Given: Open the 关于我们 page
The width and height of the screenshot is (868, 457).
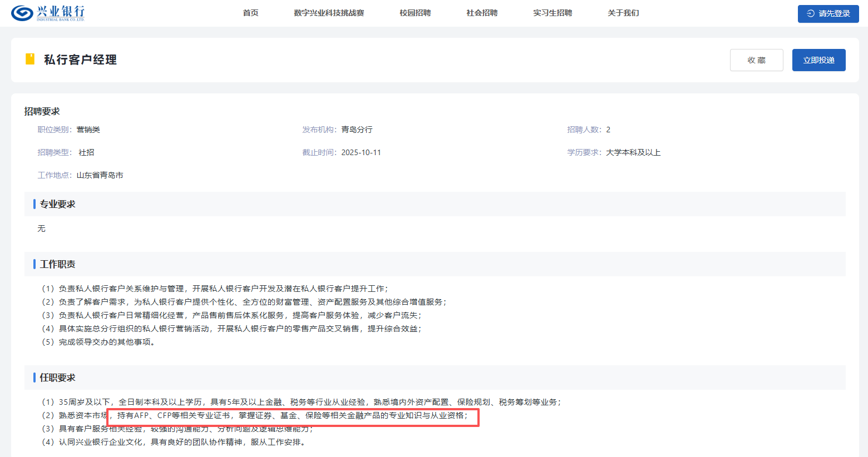Looking at the screenshot, I should (x=623, y=13).
